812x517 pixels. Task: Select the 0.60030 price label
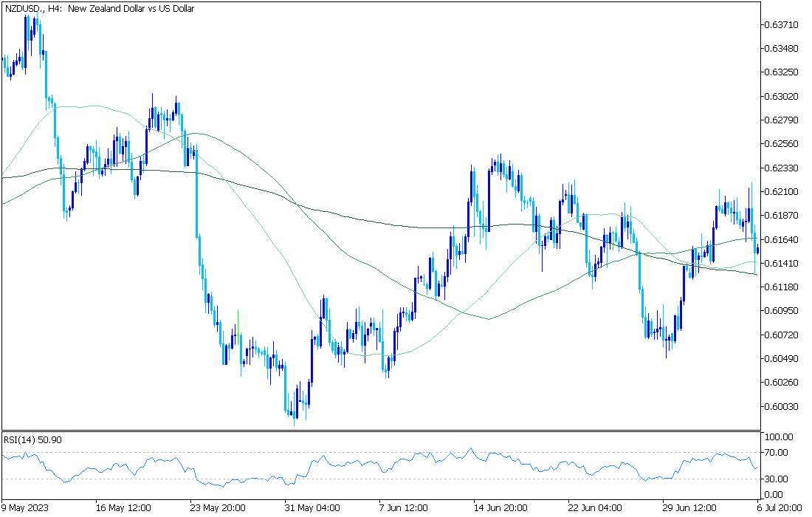pyautogui.click(x=782, y=406)
